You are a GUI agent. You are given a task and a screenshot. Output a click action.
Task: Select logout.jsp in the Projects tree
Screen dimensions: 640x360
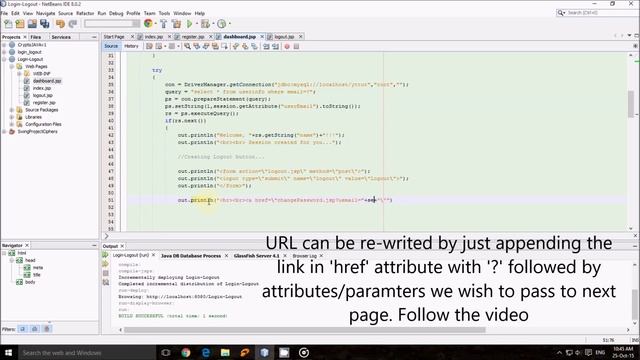tap(43, 96)
